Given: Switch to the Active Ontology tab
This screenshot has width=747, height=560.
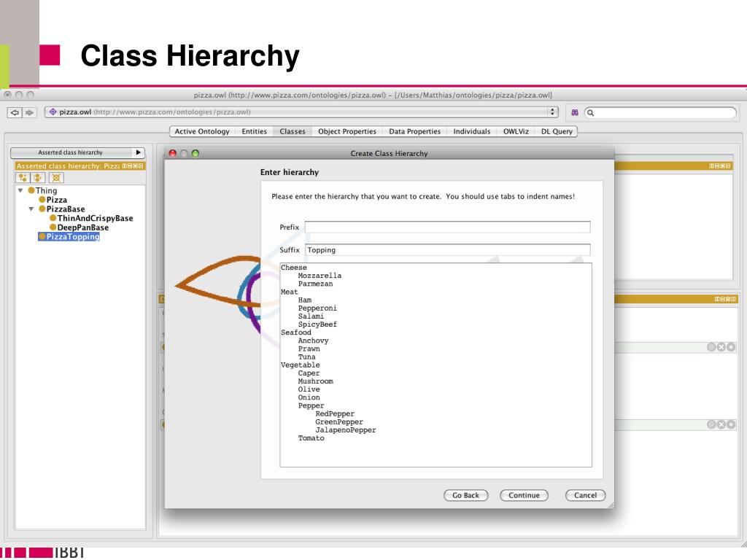Looking at the screenshot, I should click(202, 131).
